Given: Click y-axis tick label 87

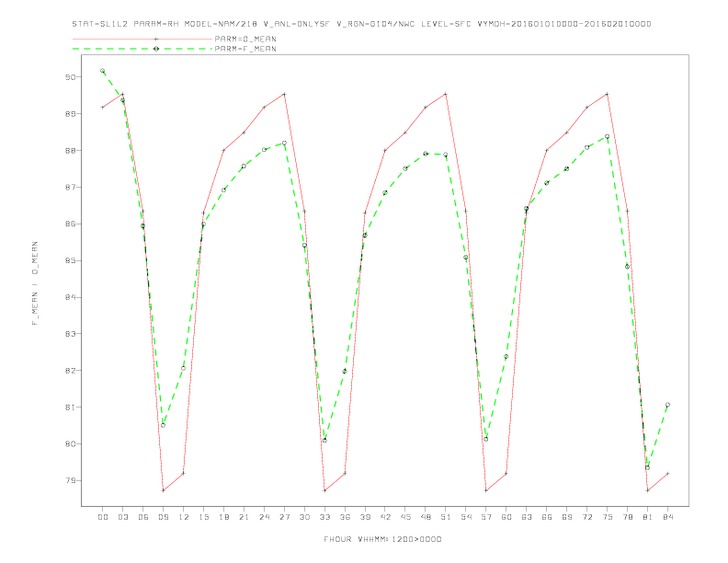Looking at the screenshot, I should point(70,187).
